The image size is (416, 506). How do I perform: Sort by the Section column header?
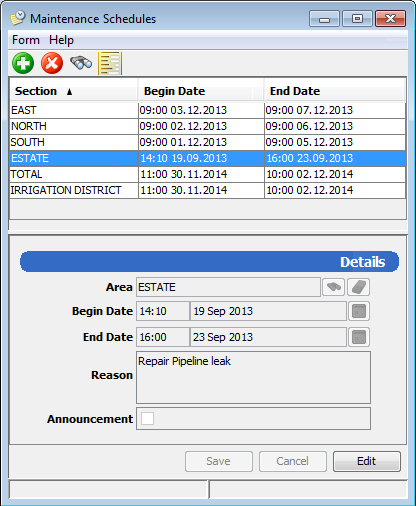coord(74,91)
